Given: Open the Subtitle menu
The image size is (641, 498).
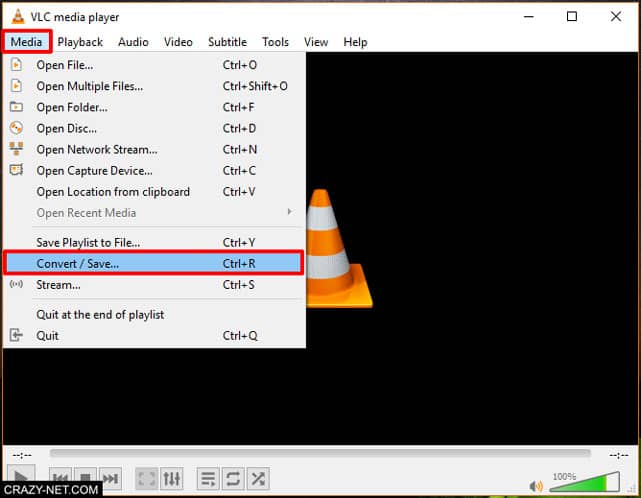Looking at the screenshot, I should 227,42.
